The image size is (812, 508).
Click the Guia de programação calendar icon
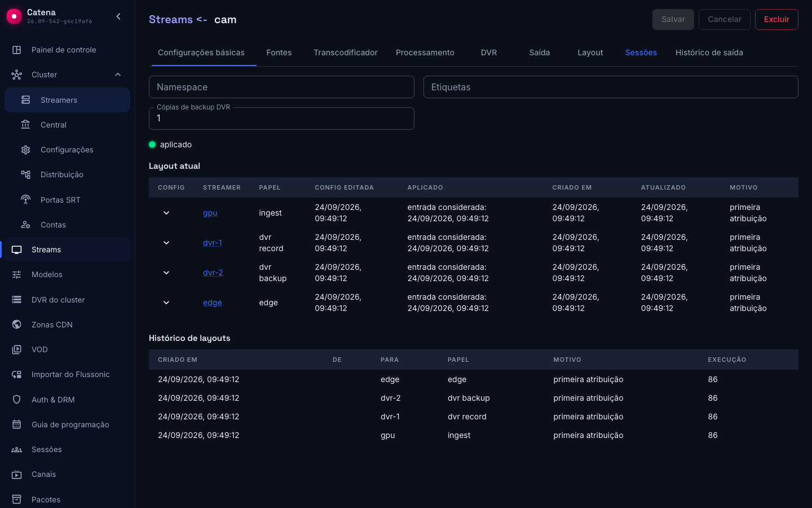click(x=17, y=424)
